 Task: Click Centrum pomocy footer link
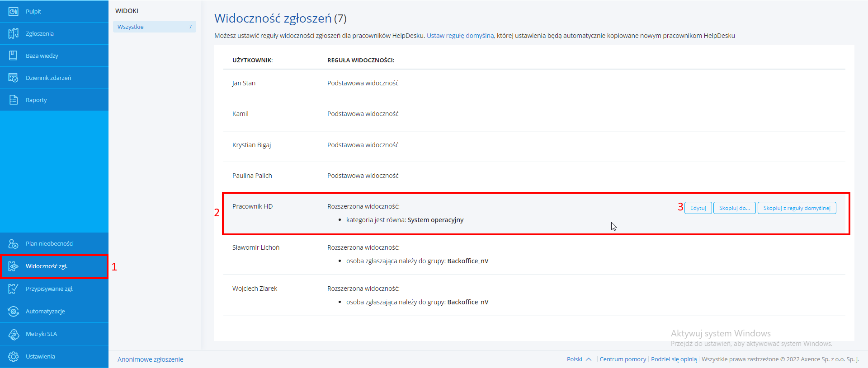click(623, 359)
